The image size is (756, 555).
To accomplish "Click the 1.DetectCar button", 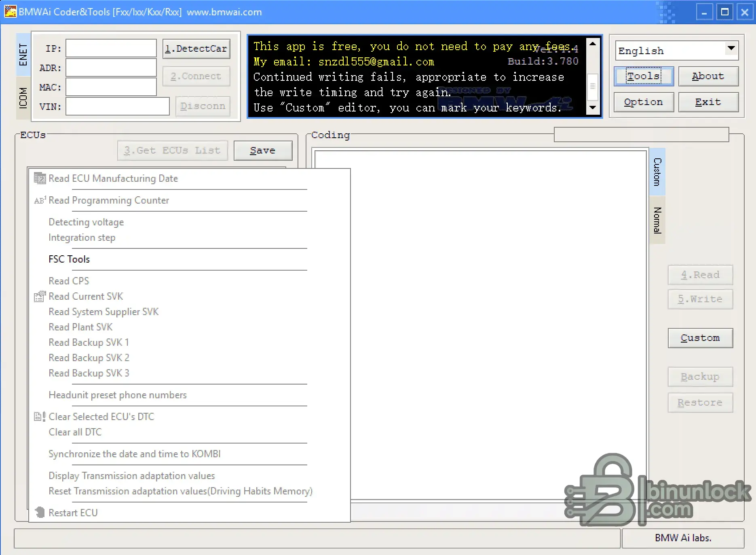I will [x=196, y=49].
